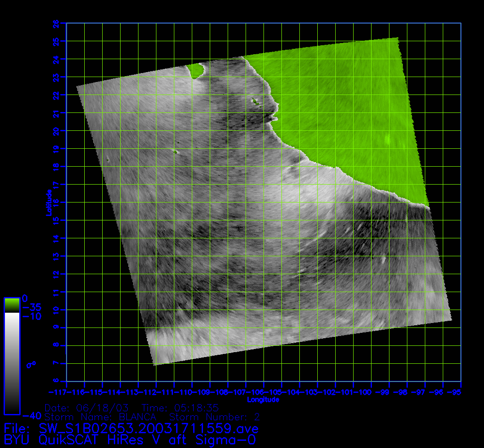This screenshot has height=448, width=484.
Task: Click the grayscale gradient of the sigma-0 color bar
Action: click(x=12, y=363)
